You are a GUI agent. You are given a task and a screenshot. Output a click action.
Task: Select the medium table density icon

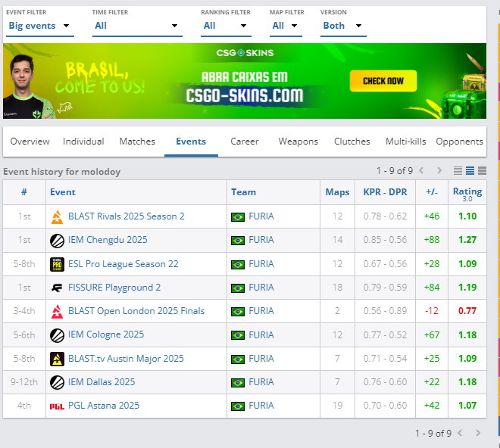point(470,170)
